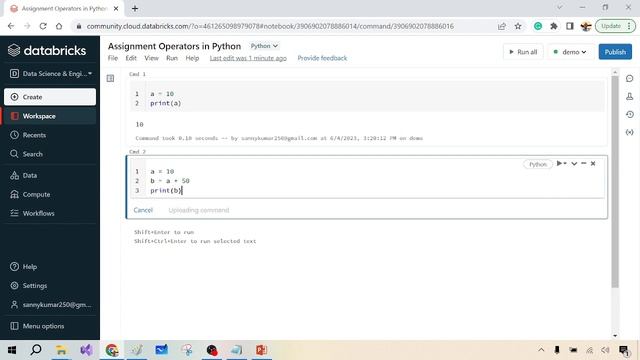Open the Create menu in the sidebar
Viewport: 640px width, 360px height.
point(50,97)
